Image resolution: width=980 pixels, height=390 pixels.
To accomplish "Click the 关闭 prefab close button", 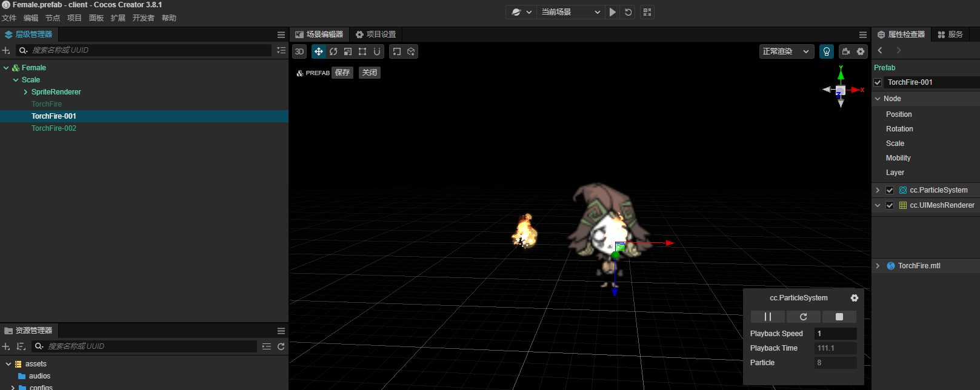I will tap(370, 73).
